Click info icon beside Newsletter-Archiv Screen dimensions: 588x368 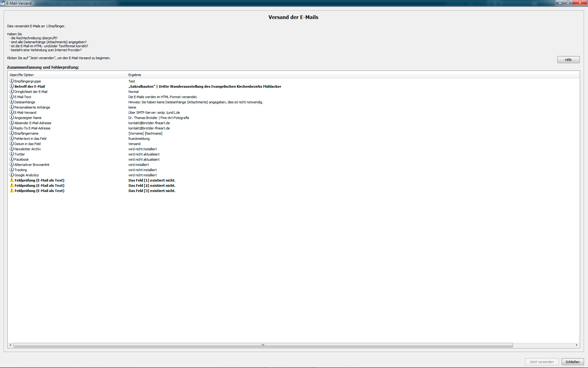tap(12, 149)
